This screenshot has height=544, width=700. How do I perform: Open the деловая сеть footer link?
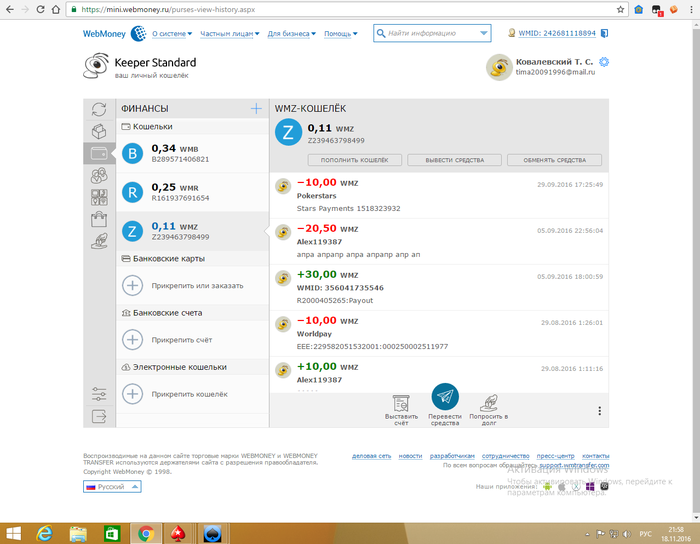pyautogui.click(x=371, y=456)
